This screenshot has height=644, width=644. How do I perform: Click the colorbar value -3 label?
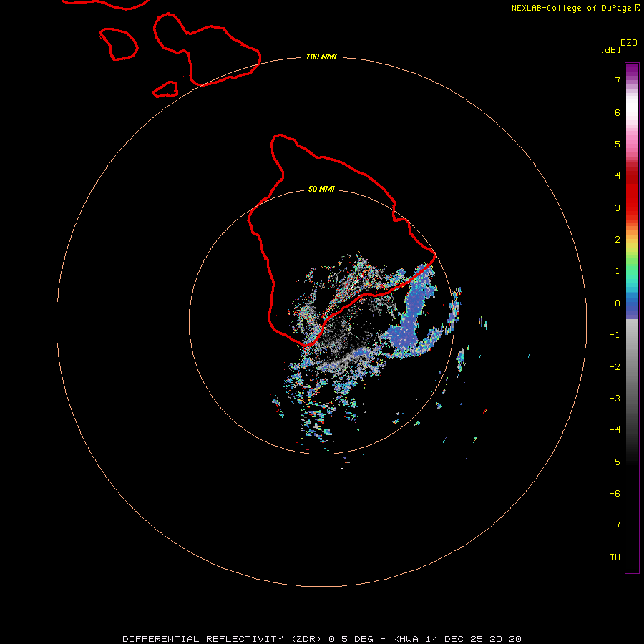coord(615,399)
